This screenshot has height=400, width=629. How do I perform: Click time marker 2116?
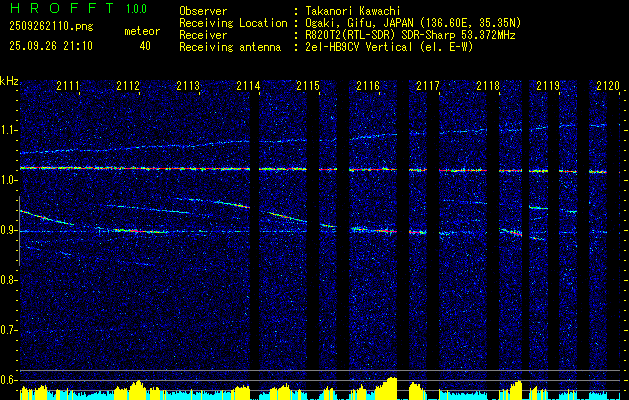coord(368,86)
